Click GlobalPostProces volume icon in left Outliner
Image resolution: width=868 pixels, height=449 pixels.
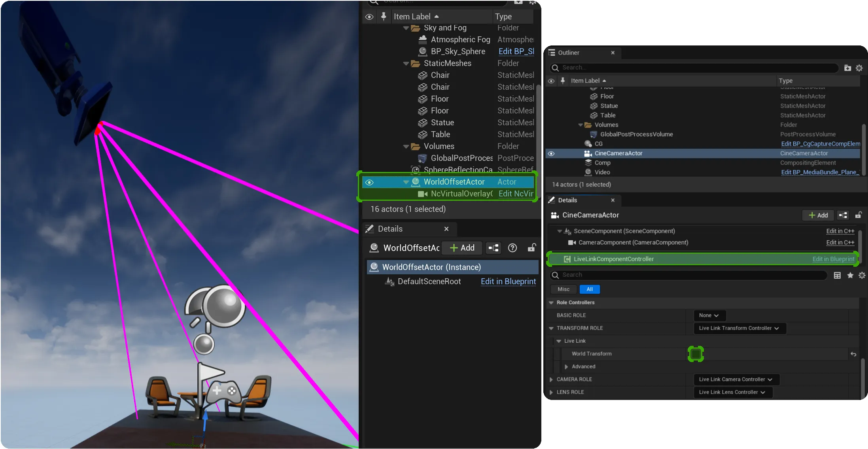pyautogui.click(x=423, y=158)
